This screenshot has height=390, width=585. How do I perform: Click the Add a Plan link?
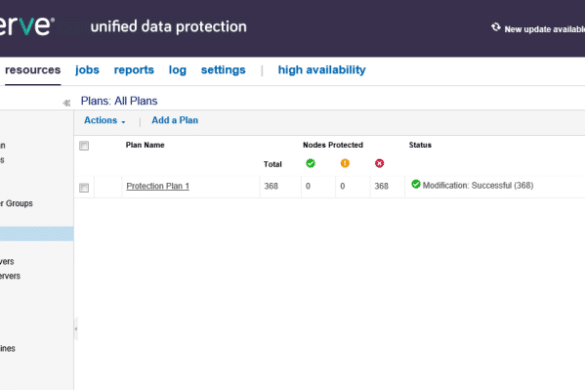click(x=175, y=120)
